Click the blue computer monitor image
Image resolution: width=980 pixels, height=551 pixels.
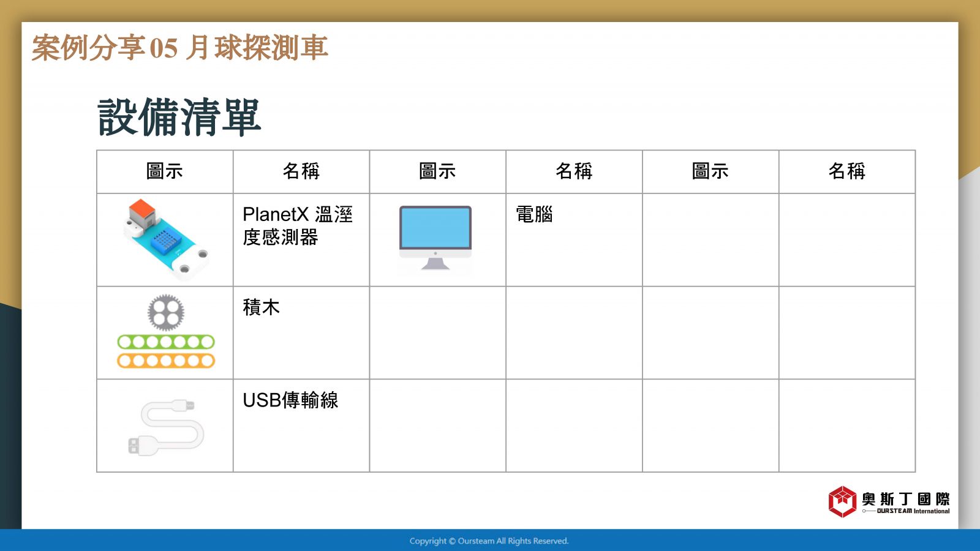point(435,238)
